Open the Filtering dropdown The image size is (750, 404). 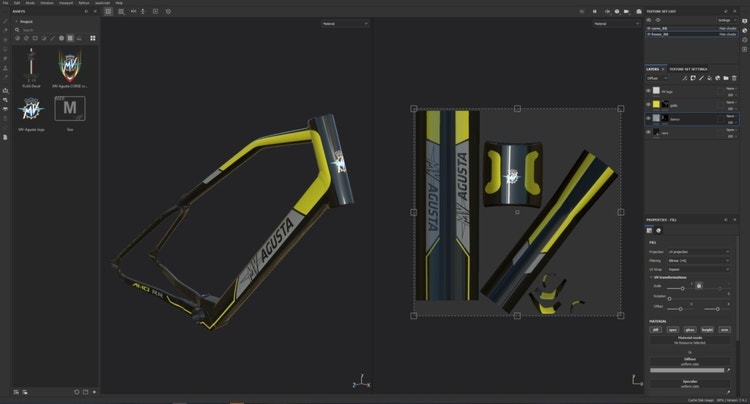pyautogui.click(x=698, y=261)
